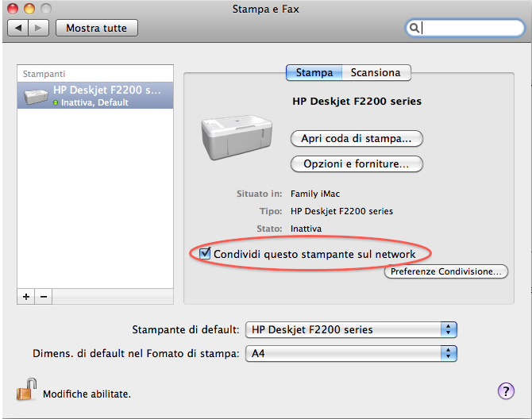This screenshot has height=419, width=532.
Task: Click Preferenze Condivisione button
Action: coord(445,271)
